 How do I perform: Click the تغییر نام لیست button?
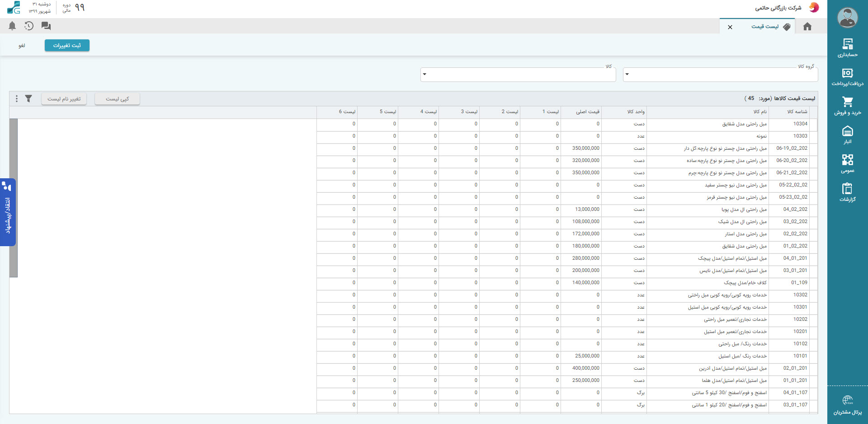[64, 99]
